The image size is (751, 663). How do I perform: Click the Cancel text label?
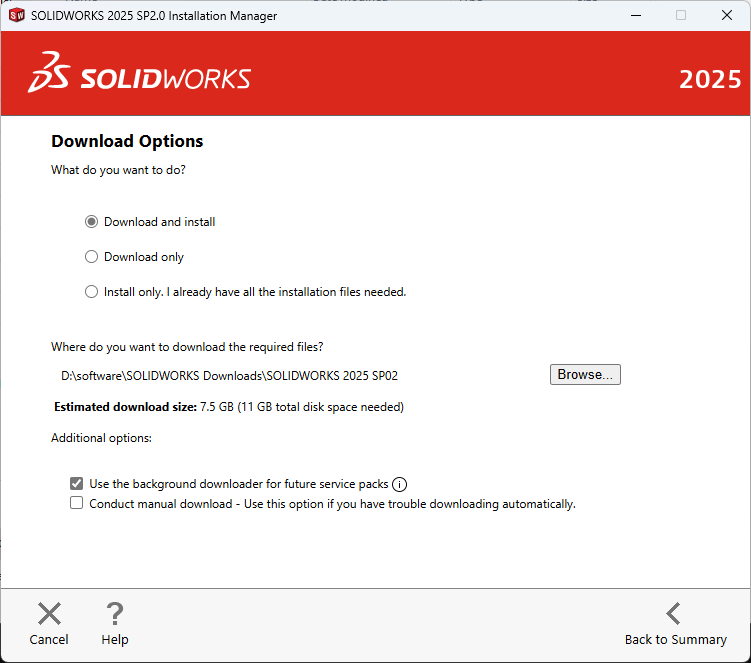tap(49, 640)
